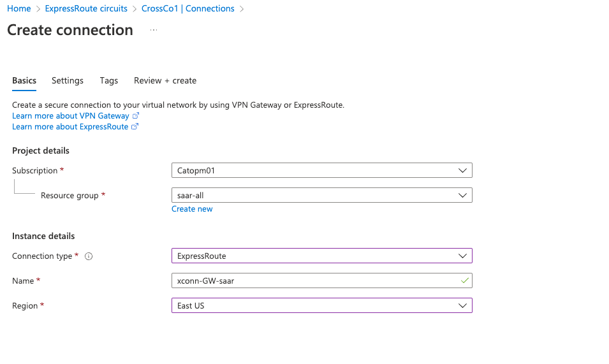
Task: Click external link icon beside VPN Gateway
Action: (135, 116)
